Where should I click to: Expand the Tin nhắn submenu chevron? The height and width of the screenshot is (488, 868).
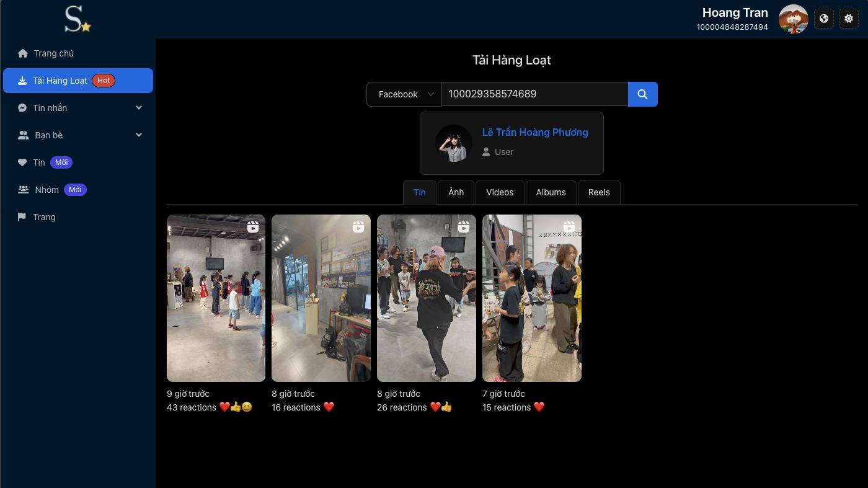(x=139, y=108)
